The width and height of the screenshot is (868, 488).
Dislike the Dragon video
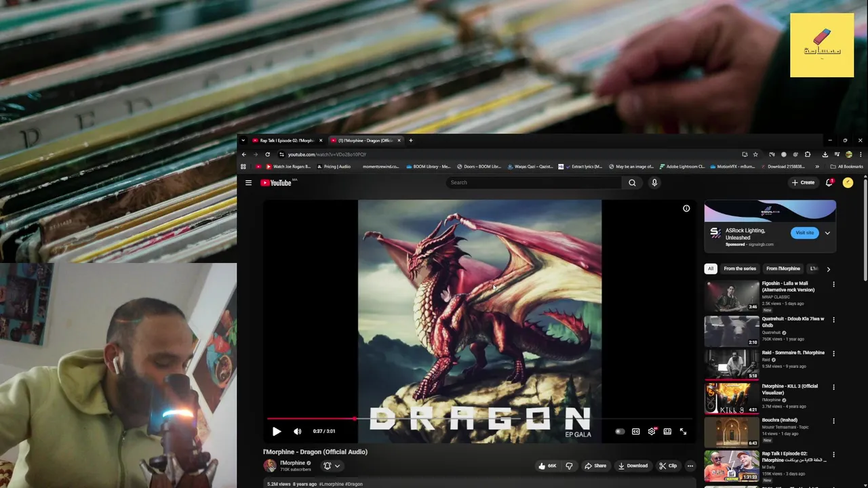click(569, 466)
